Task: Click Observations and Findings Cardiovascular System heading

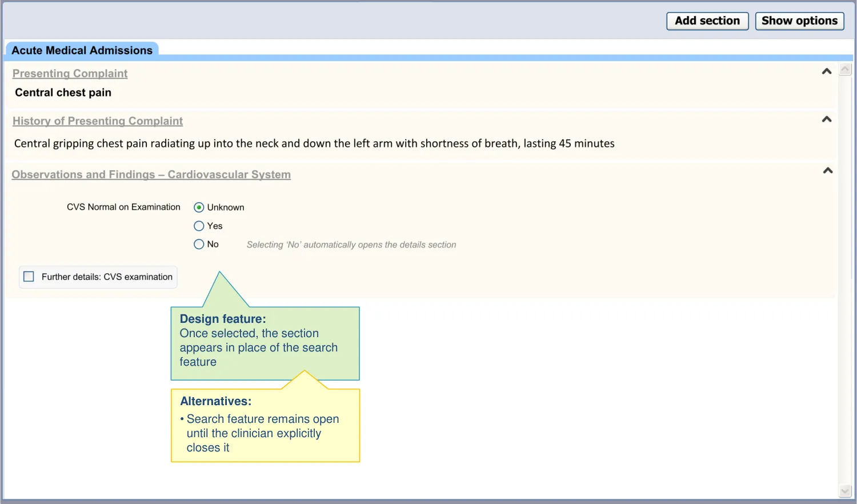Action: tap(151, 175)
